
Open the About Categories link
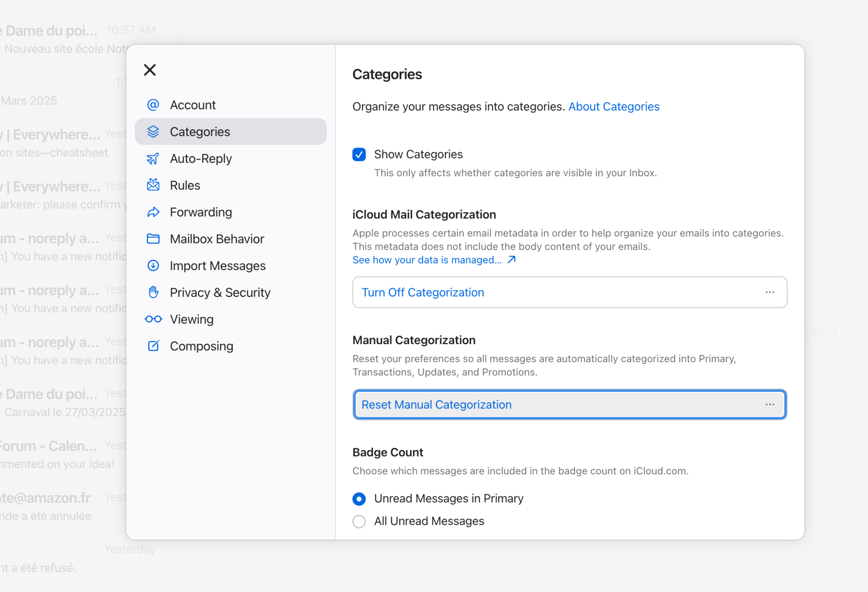coord(614,107)
